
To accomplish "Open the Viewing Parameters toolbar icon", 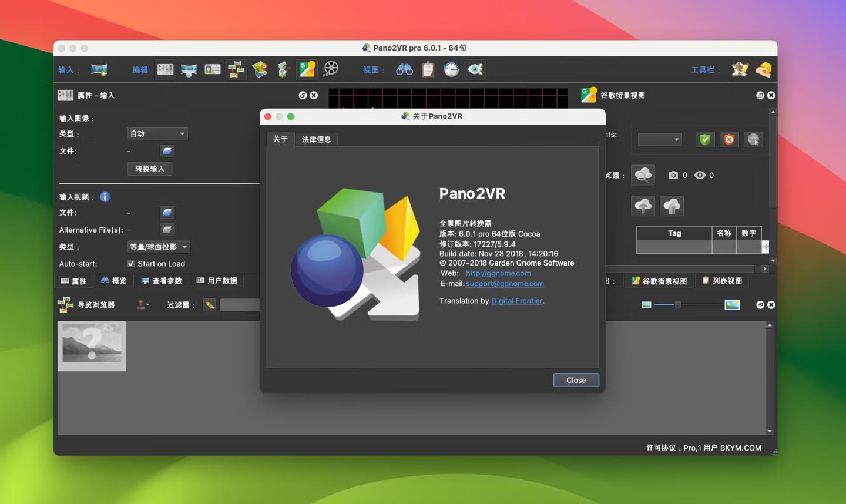I will [x=189, y=70].
